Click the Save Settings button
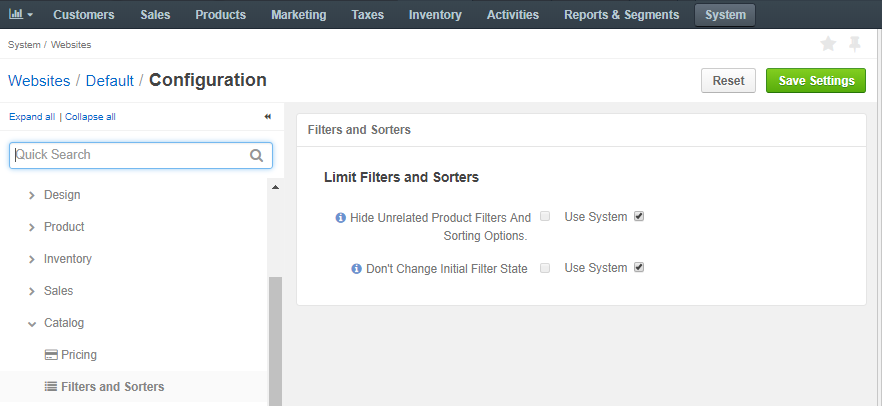Image resolution: width=882 pixels, height=406 pixels. click(x=816, y=80)
